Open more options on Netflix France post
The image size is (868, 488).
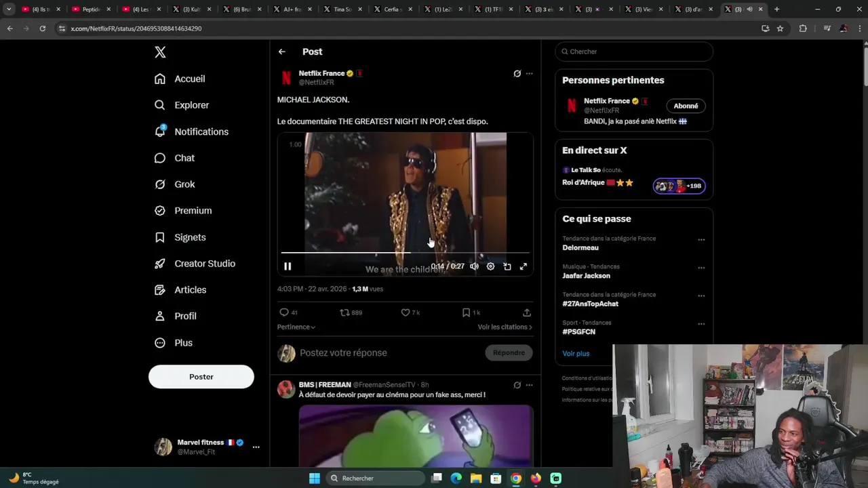click(530, 73)
